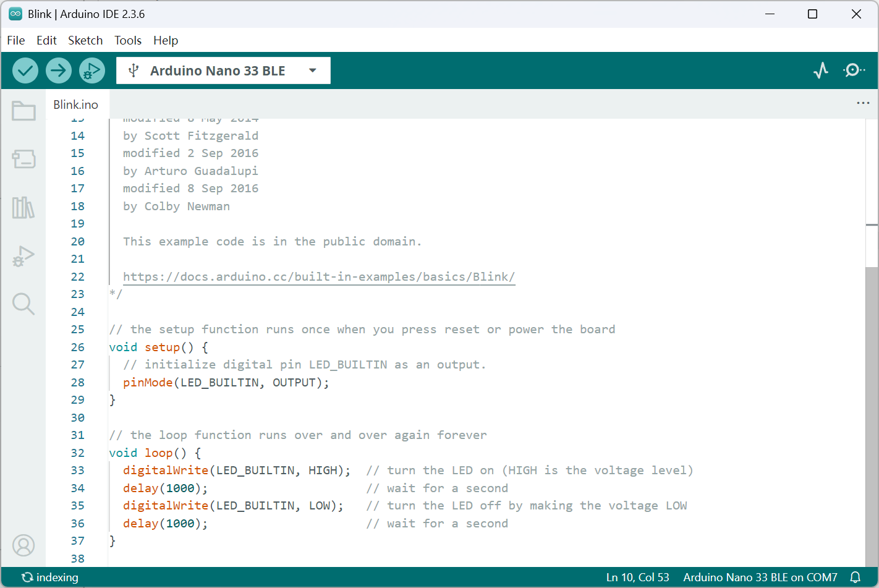
Task: Open the Help menu
Action: [166, 40]
